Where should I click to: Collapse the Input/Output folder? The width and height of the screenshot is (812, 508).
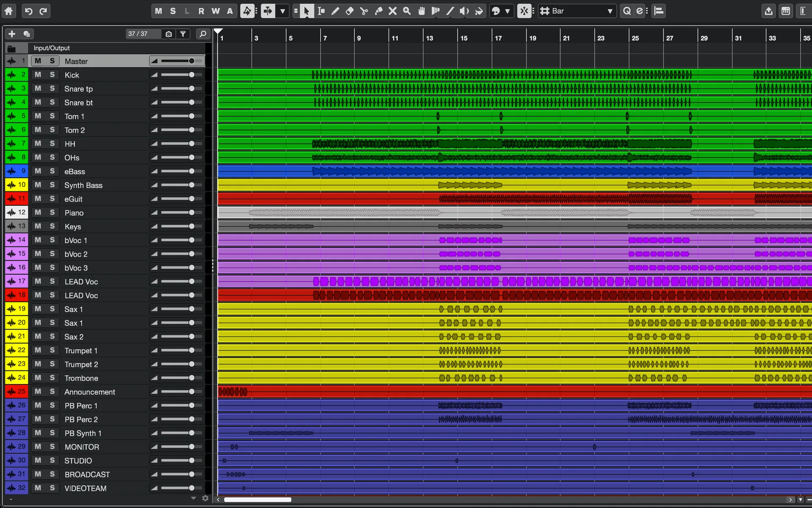[x=11, y=48]
